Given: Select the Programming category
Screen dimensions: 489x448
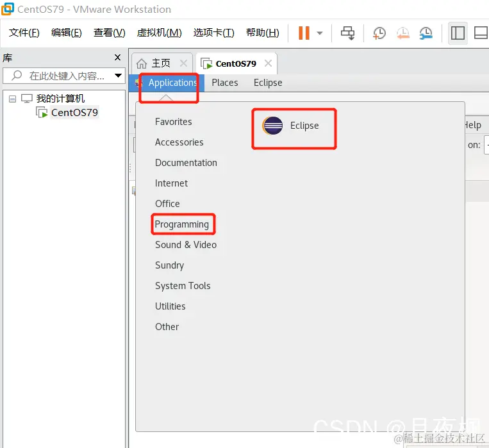Looking at the screenshot, I should point(182,224).
